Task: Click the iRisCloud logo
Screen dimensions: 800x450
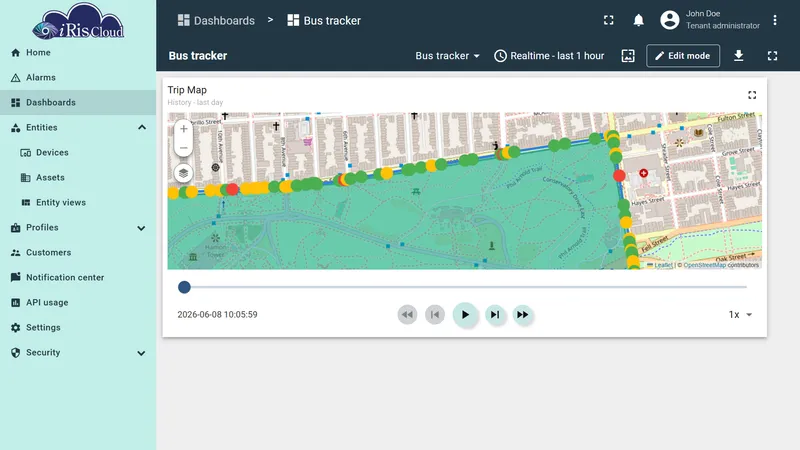Action: coord(78,21)
